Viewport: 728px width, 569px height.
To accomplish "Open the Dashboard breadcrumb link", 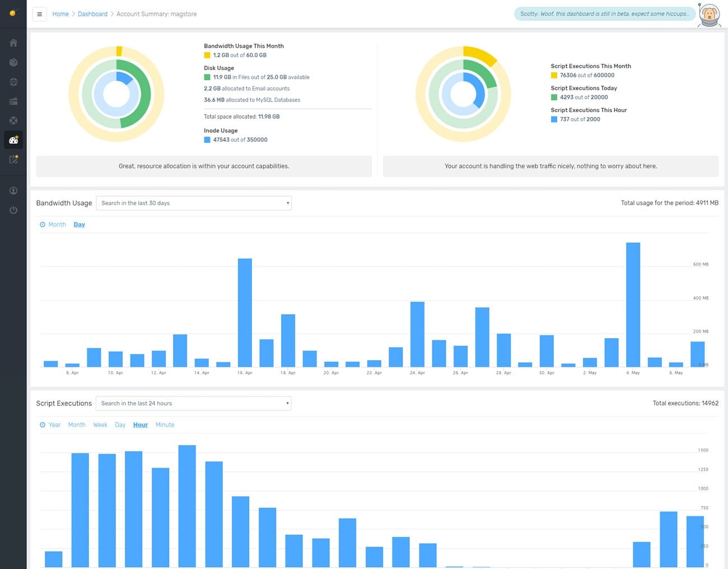I will point(92,14).
